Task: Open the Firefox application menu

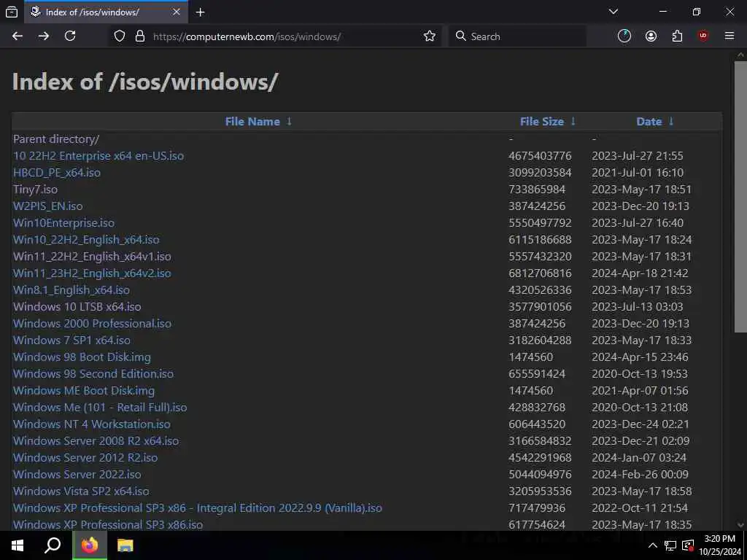Action: point(729,36)
